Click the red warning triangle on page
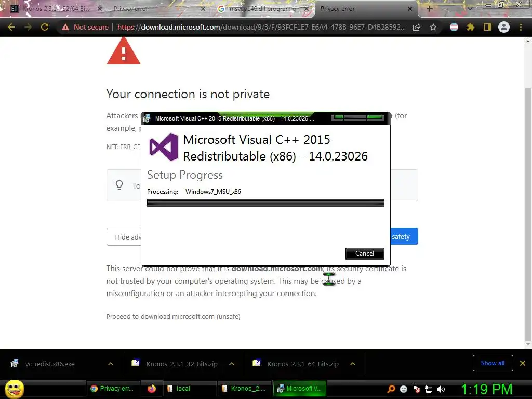Image resolution: width=532 pixels, height=399 pixels. [124, 51]
